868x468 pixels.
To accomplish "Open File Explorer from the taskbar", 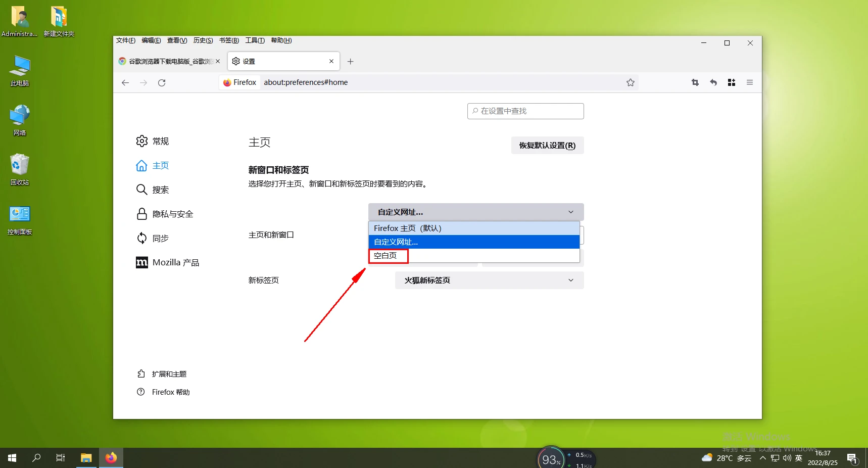I will click(x=86, y=458).
